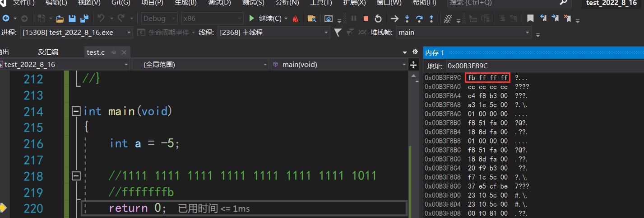Click the //fffffffb comment line
This screenshot has height=218, width=644.
[x=142, y=192]
